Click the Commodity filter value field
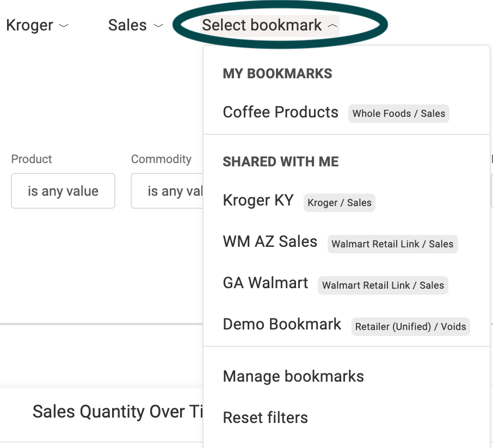Viewport: 493px width, 448px height. click(167, 191)
